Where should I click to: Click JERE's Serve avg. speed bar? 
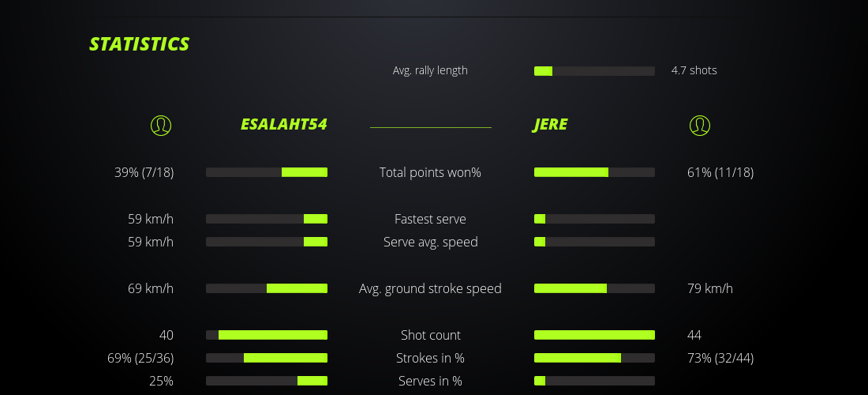[594, 242]
